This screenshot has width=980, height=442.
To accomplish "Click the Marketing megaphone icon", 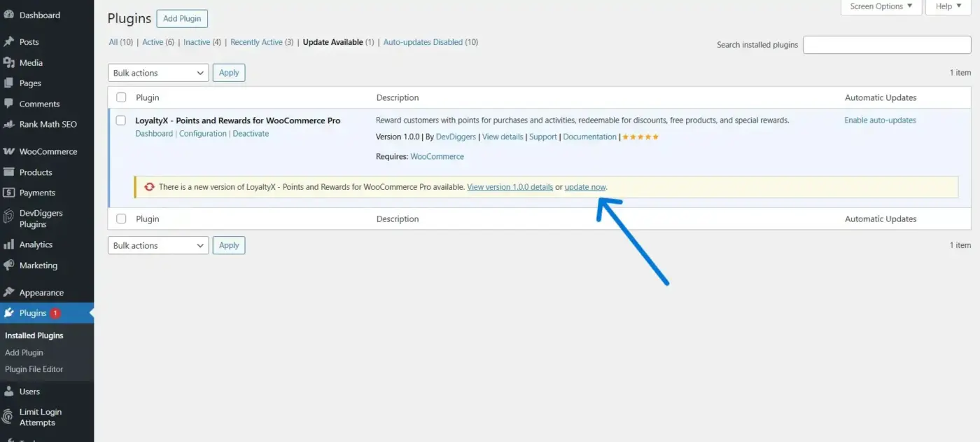I will (8, 265).
